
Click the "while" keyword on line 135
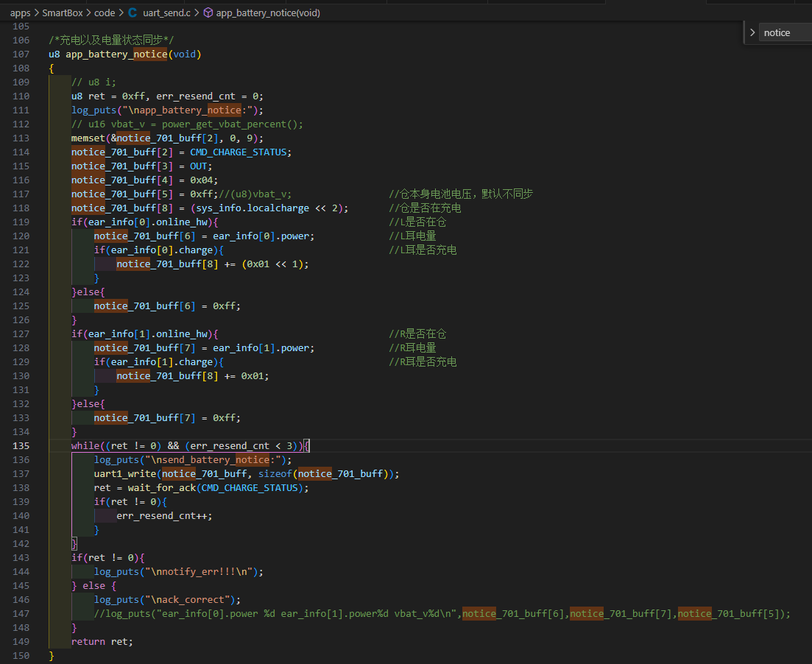tap(85, 445)
